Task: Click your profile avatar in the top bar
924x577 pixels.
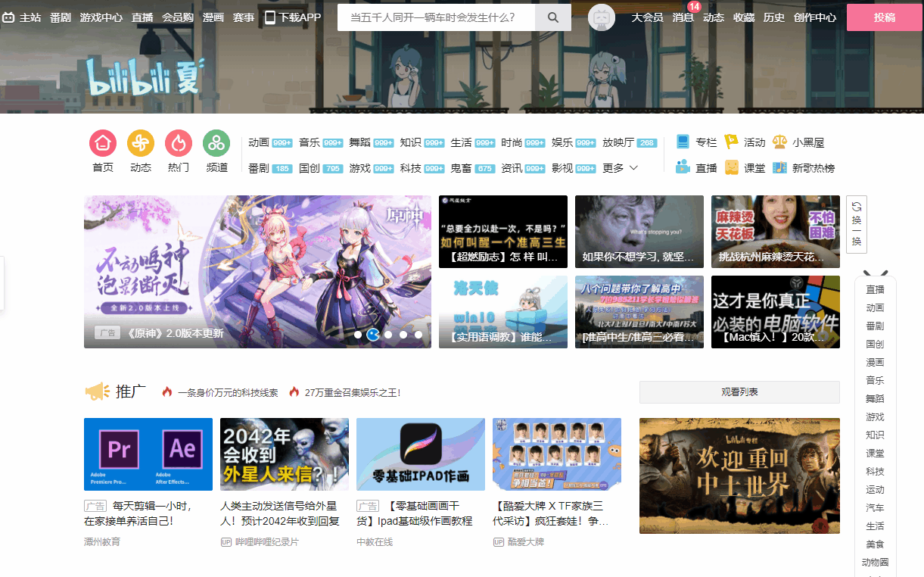Action: click(x=602, y=17)
